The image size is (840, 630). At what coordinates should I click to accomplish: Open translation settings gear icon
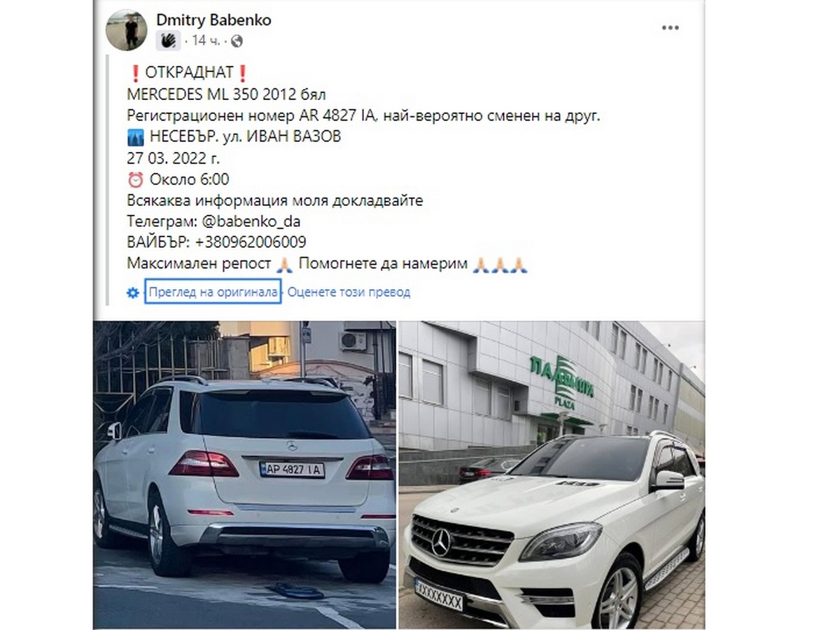(132, 293)
